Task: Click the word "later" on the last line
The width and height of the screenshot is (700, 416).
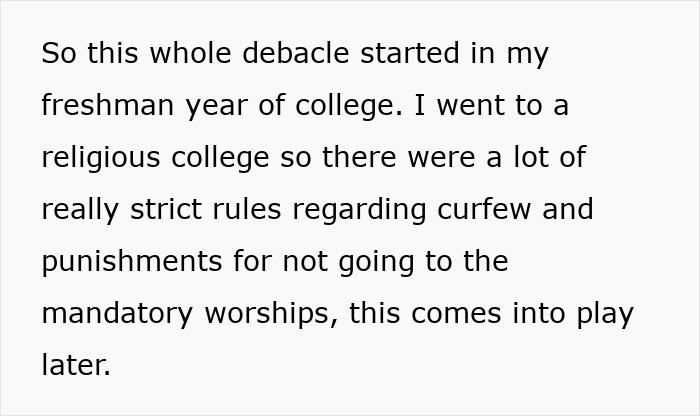Action: [x=73, y=366]
